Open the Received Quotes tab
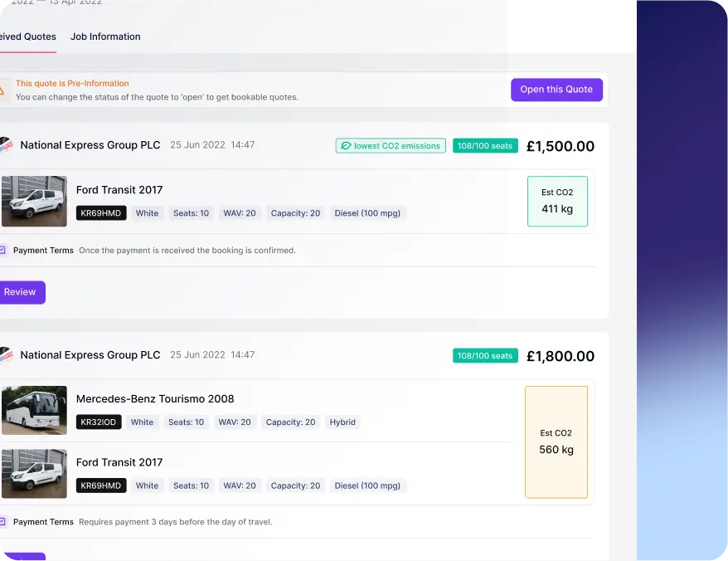 tap(28, 37)
